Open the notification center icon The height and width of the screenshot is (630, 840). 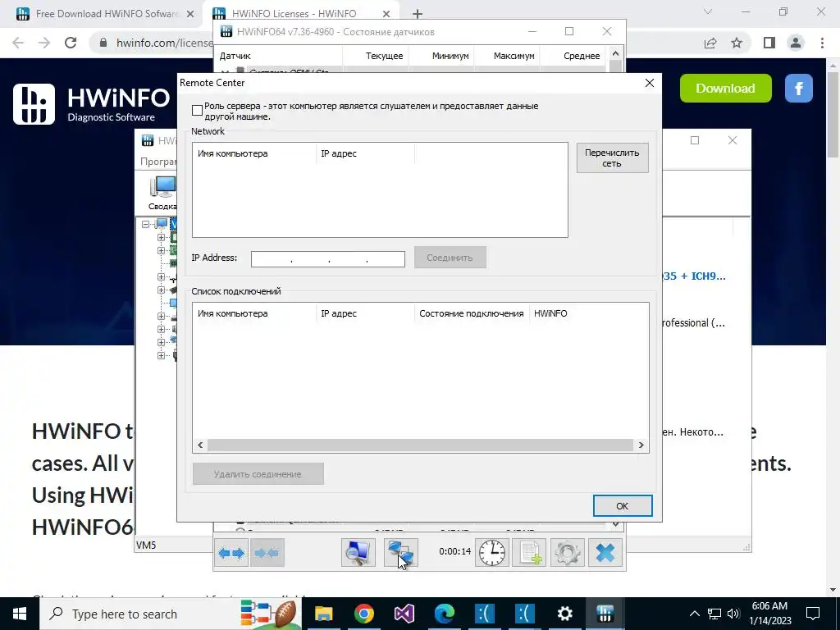(813, 614)
